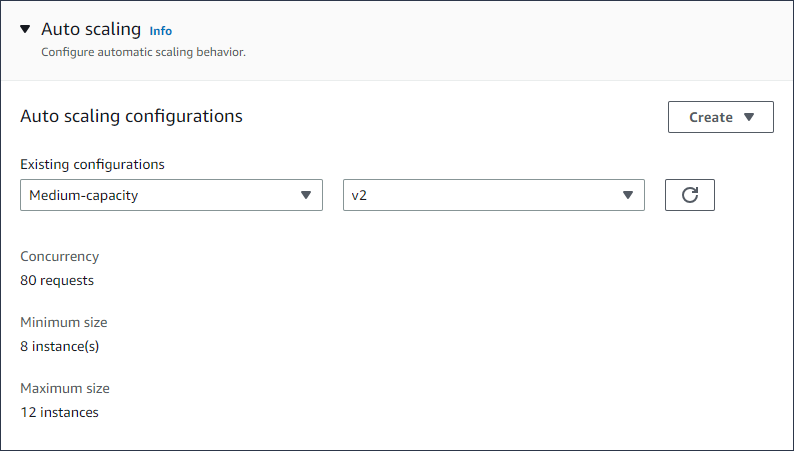Click the refresh configurations icon button
Viewport: 794px width, 451px height.
pos(689,195)
